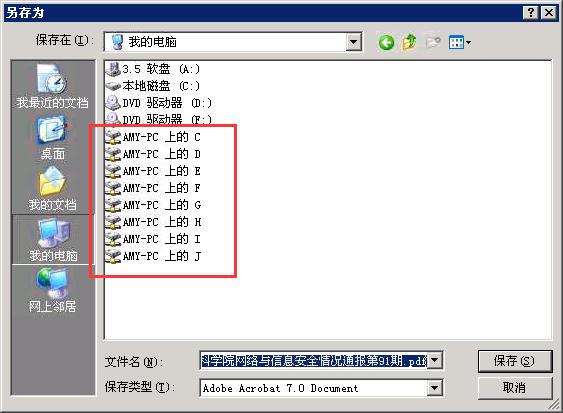Screen dimensions: 563x413
Task: Click the 保存 button
Action: tap(515, 361)
